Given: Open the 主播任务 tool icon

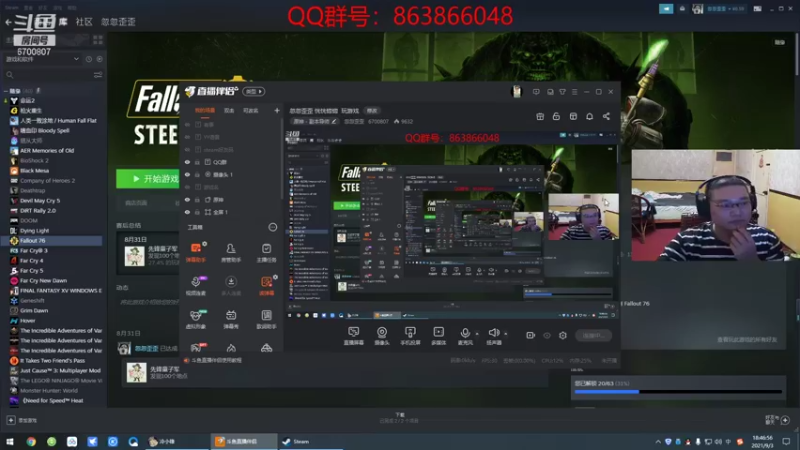Looking at the screenshot, I should click(x=266, y=252).
